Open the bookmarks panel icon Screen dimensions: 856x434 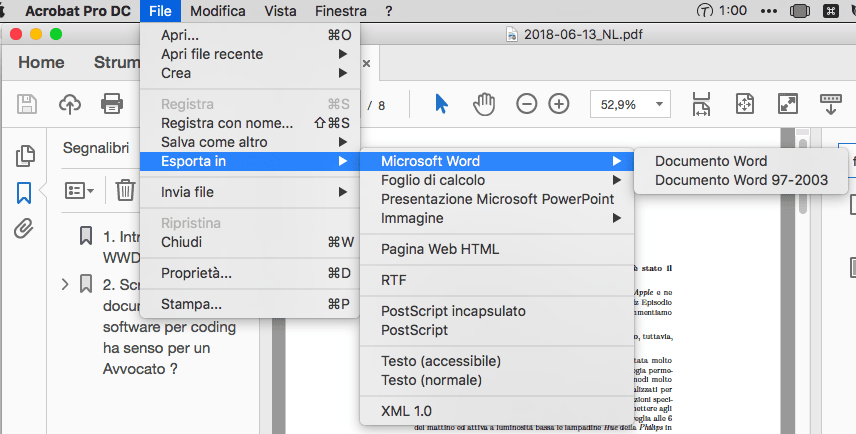tap(24, 193)
